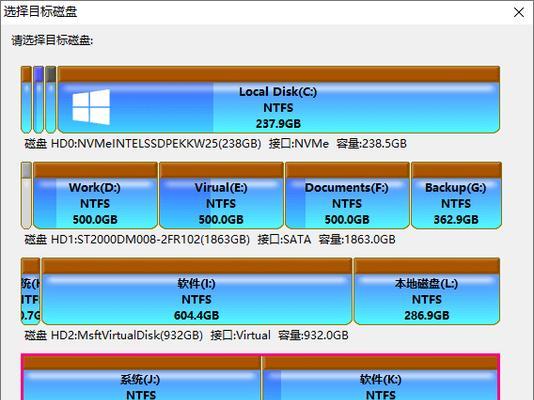Click the first small partition on HD0
The width and height of the screenshot is (534, 400).
(26, 99)
